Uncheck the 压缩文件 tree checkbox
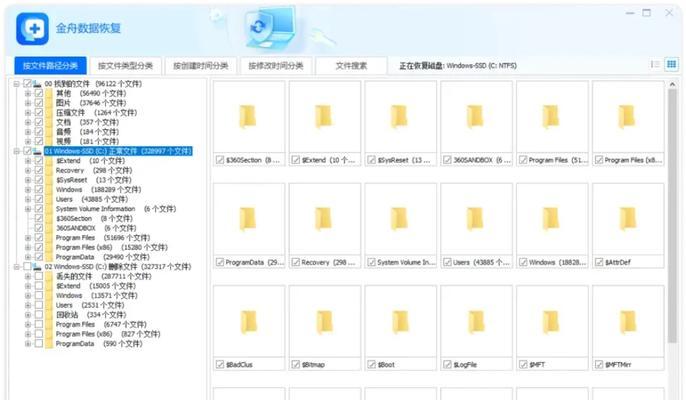The width and height of the screenshot is (686, 400). point(39,112)
